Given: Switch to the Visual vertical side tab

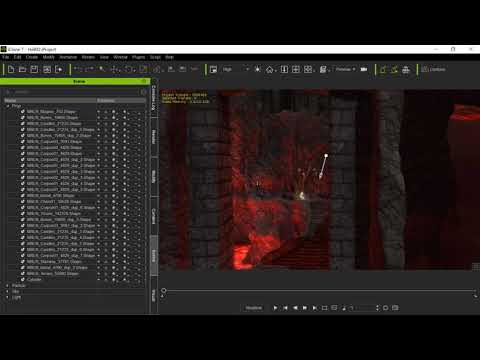Looking at the screenshot, I should pos(154,295).
